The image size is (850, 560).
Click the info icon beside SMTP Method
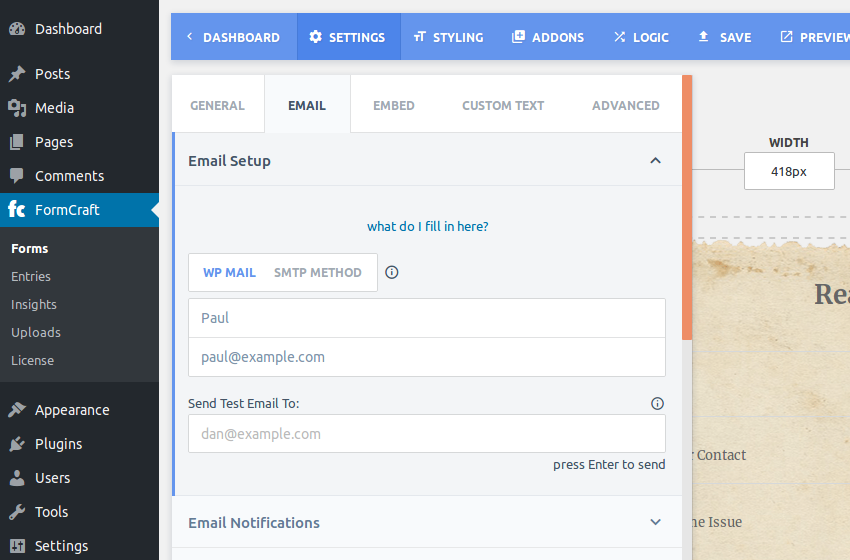391,272
